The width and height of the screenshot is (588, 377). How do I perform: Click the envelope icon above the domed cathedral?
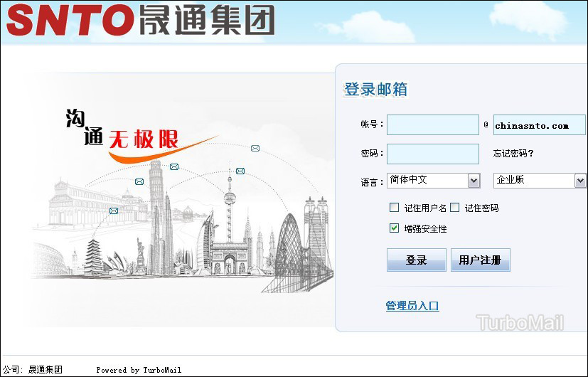pos(139,182)
